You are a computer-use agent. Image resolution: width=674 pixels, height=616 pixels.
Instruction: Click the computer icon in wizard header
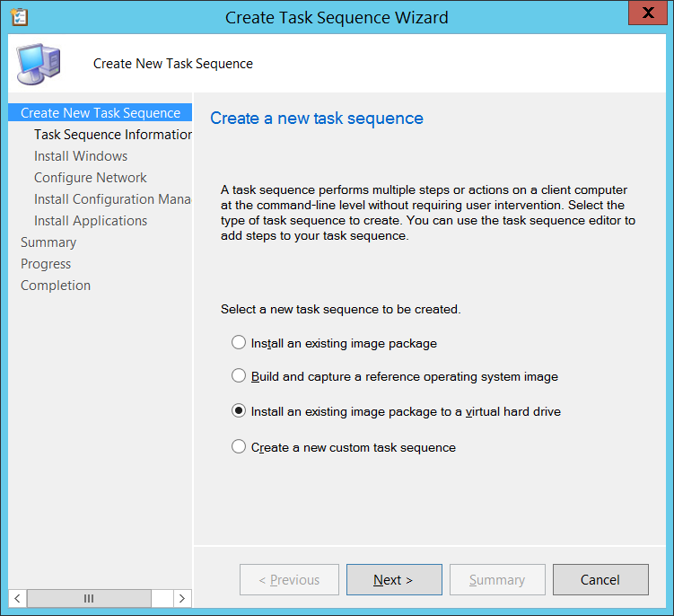(x=39, y=63)
